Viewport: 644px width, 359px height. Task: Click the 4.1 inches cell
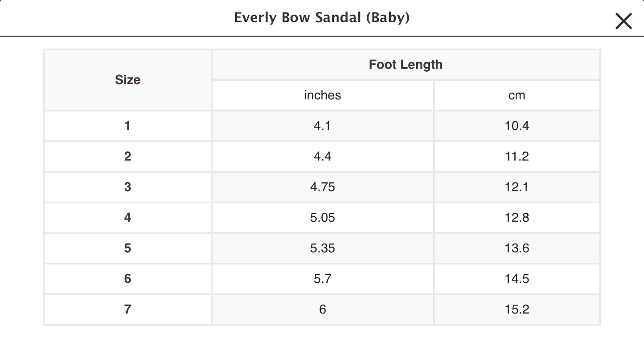point(322,126)
